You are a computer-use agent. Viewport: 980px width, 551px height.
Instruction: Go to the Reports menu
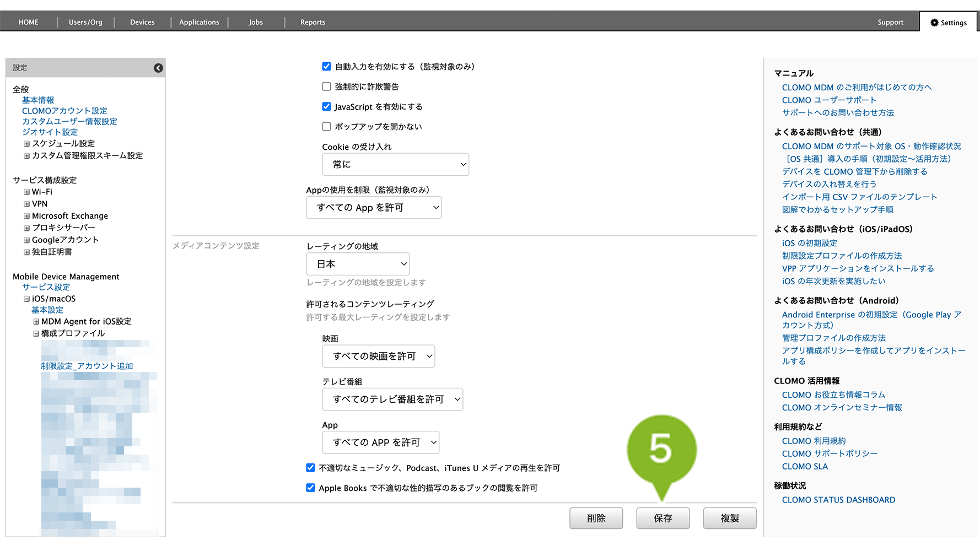click(x=313, y=23)
